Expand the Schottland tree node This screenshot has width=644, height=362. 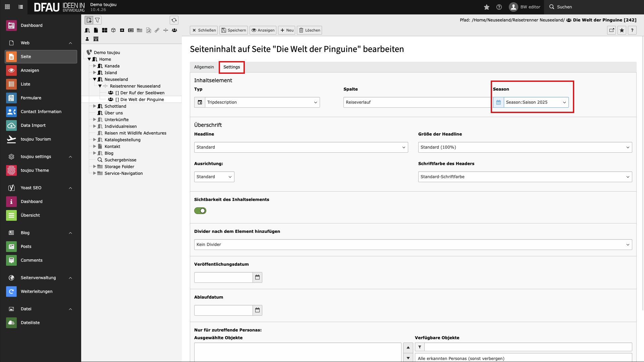(95, 106)
